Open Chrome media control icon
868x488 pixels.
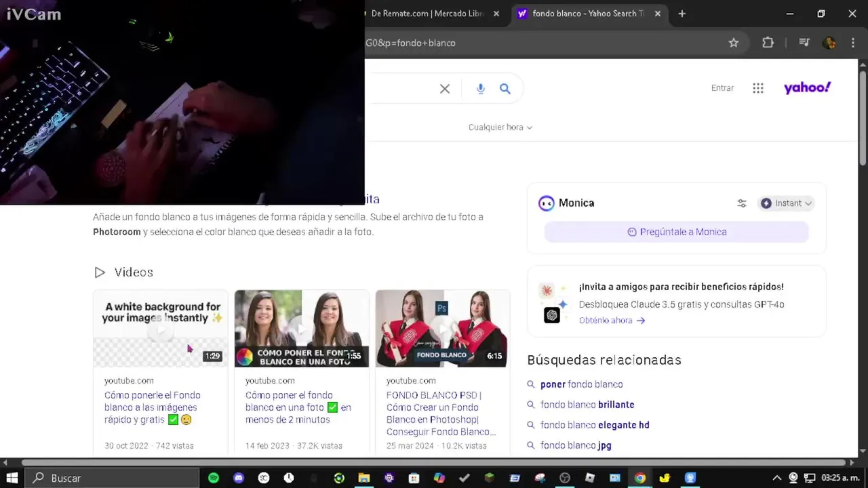(804, 43)
